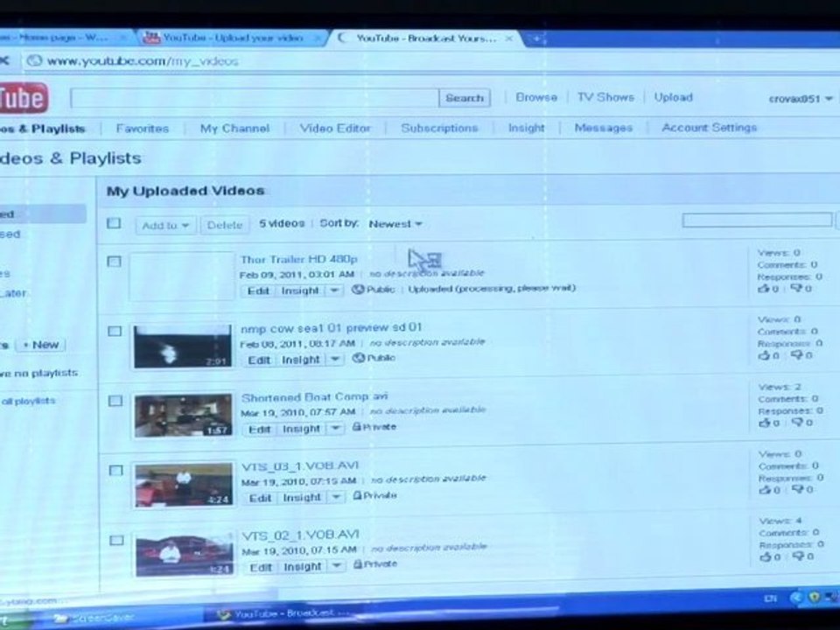
Task: Click Insight button for nmp cow seal video
Action: 300,360
